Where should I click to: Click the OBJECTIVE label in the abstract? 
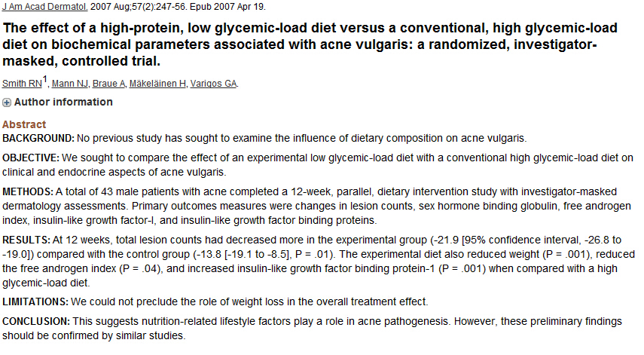tap(31, 158)
